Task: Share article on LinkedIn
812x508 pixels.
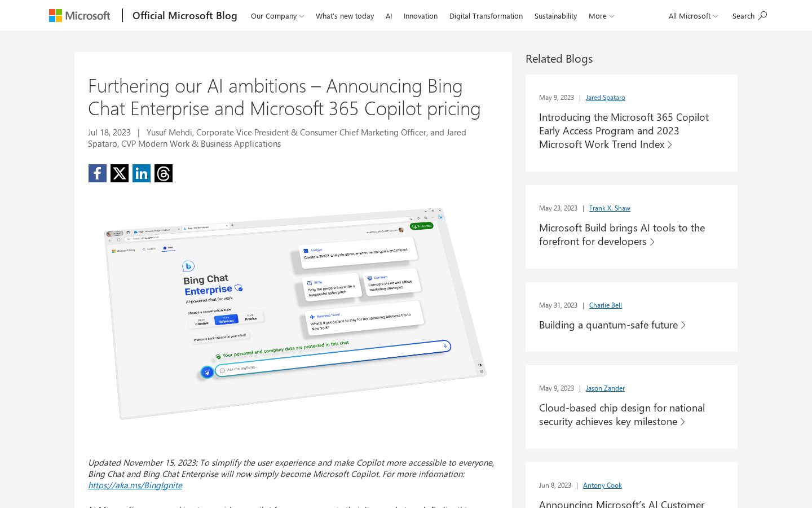Action: [x=142, y=173]
